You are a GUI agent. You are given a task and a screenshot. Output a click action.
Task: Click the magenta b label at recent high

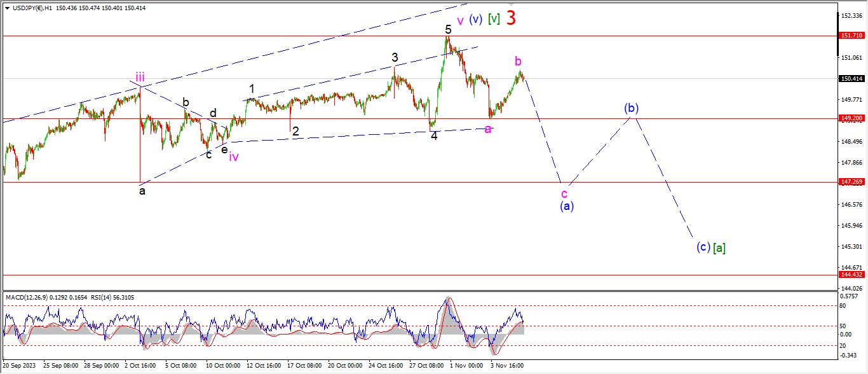tap(518, 61)
